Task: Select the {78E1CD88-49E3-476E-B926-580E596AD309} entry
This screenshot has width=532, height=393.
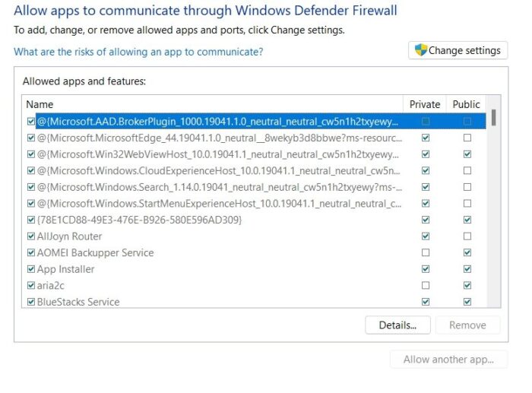Action: [139, 220]
